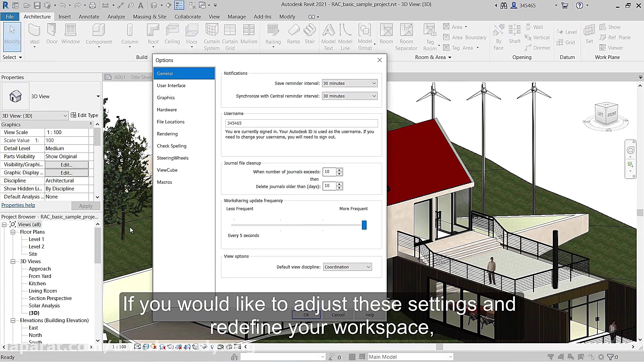Close the Options dialog
This screenshot has width=644, height=362.
pos(379,60)
